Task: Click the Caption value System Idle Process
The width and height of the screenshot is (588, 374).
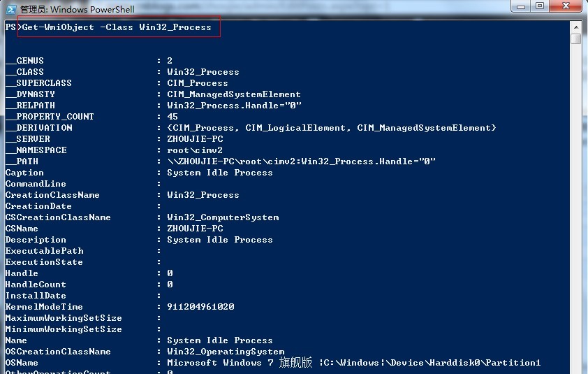Action: (x=220, y=173)
